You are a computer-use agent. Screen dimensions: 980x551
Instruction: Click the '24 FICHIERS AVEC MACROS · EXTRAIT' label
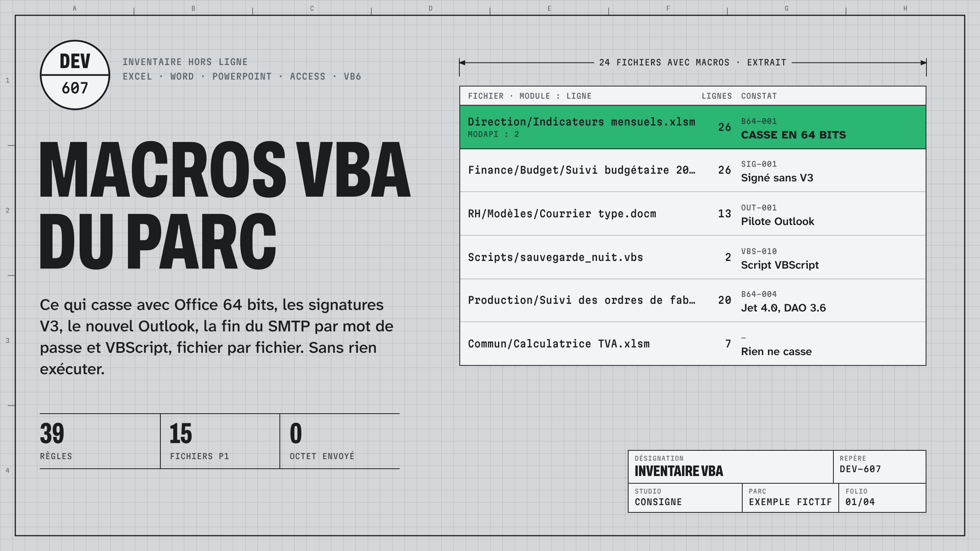pyautogui.click(x=693, y=62)
